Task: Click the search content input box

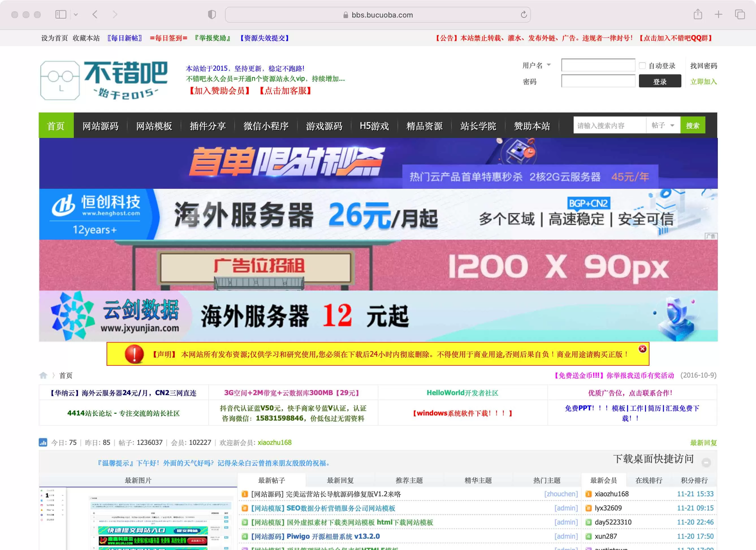Action: (x=609, y=125)
